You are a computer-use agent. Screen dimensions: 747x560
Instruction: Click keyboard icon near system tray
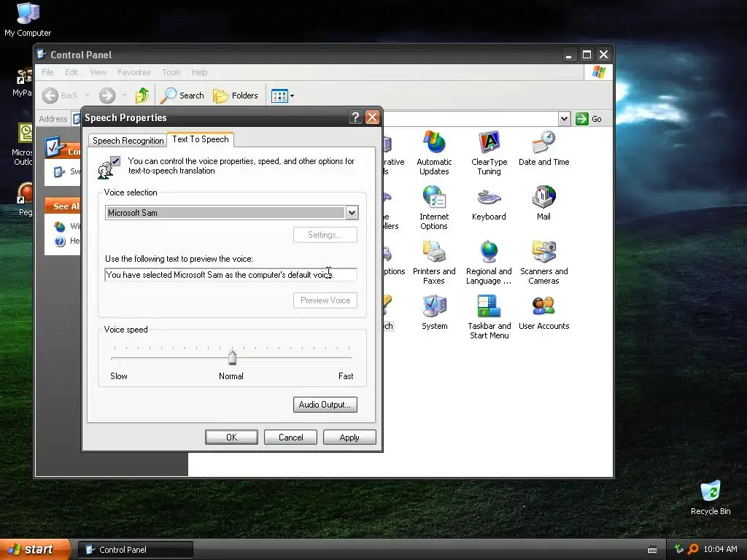[x=652, y=550]
